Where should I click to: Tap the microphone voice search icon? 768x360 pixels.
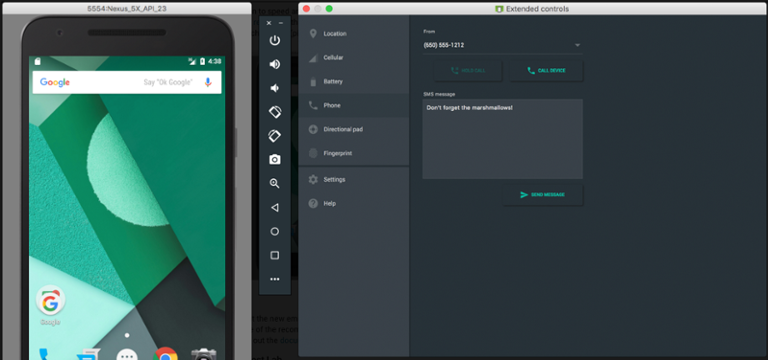coord(208,82)
